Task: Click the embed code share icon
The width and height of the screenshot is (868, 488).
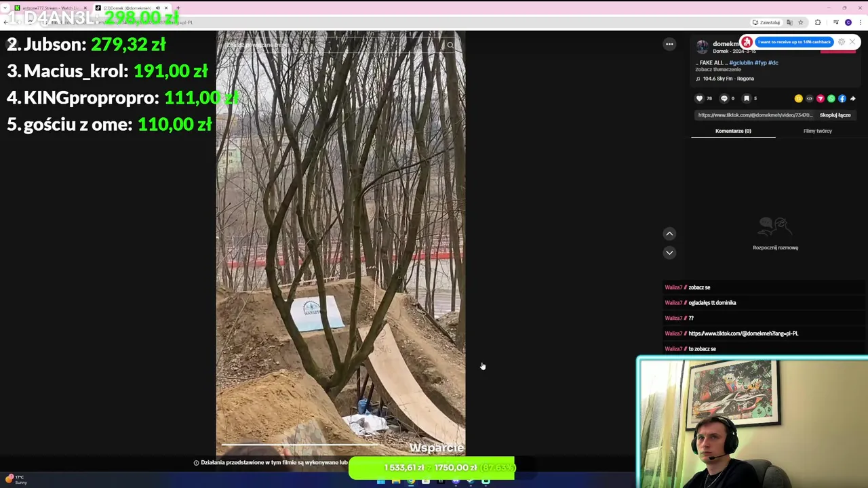Action: pyautogui.click(x=809, y=98)
